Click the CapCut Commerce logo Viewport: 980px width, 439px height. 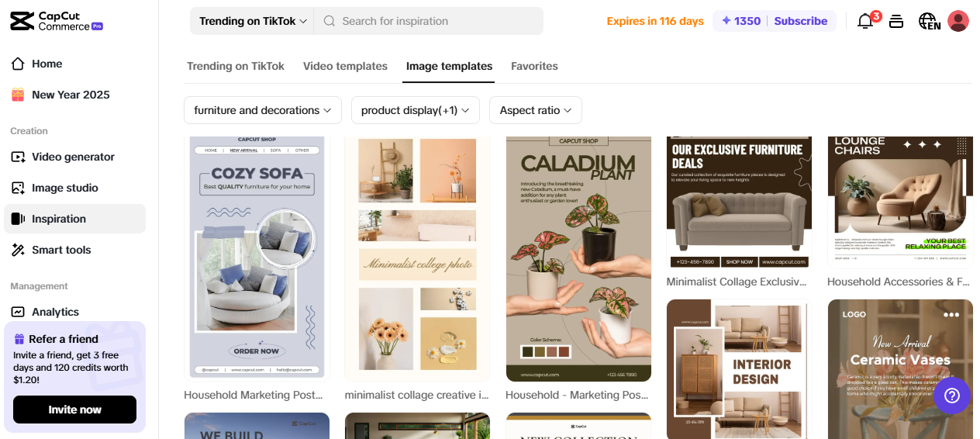click(x=57, y=21)
